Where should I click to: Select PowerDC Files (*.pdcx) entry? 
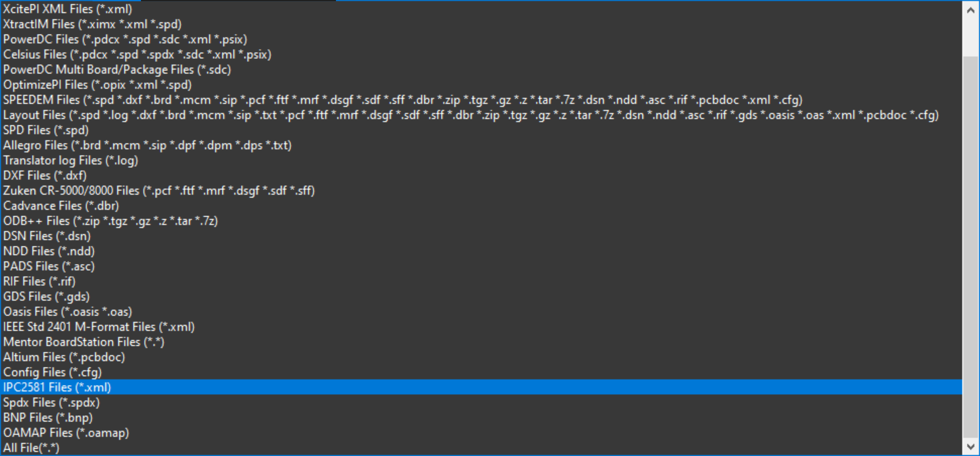(125, 39)
